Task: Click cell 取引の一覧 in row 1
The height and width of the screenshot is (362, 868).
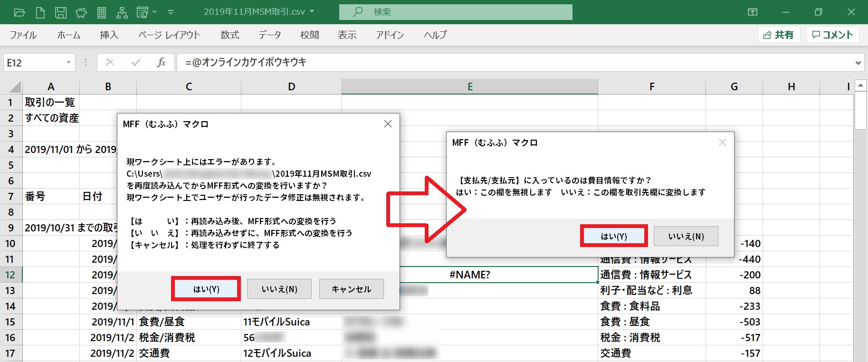Action: [x=50, y=102]
